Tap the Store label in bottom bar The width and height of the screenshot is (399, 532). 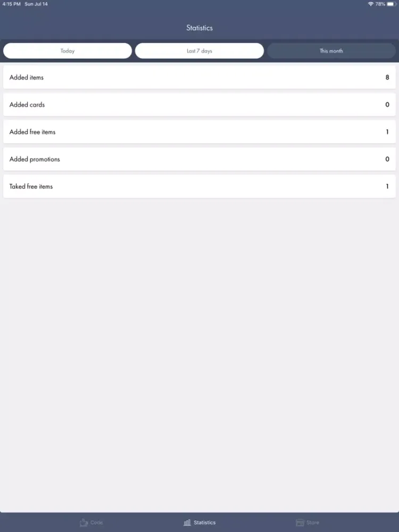(x=312, y=522)
